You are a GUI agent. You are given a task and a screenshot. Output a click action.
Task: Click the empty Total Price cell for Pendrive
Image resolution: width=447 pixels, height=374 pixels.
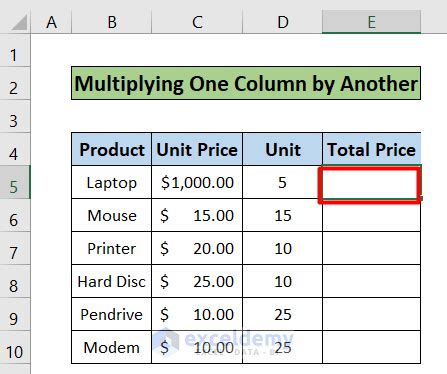(x=372, y=314)
